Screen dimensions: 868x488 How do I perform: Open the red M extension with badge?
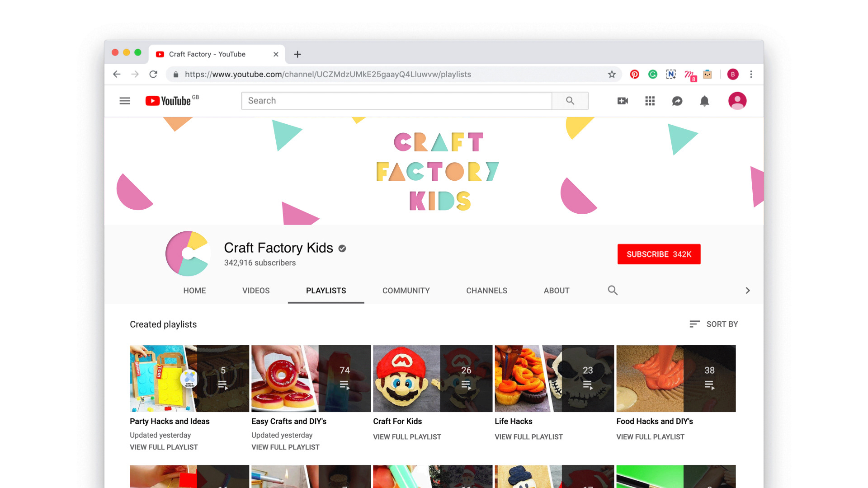tap(690, 75)
